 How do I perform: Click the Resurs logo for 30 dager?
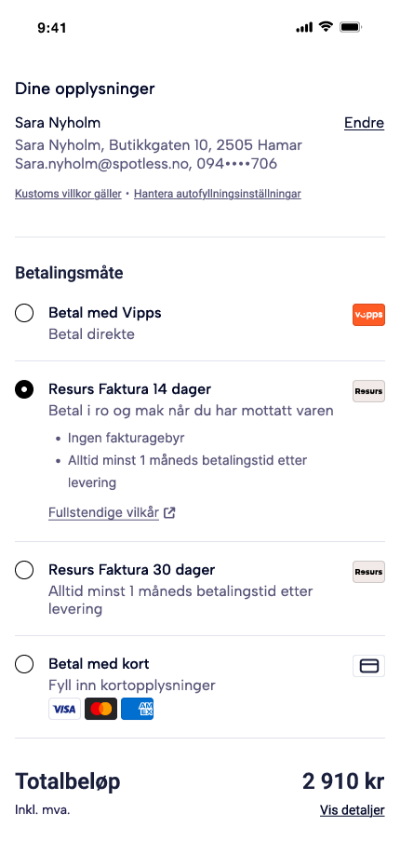pos(368,571)
